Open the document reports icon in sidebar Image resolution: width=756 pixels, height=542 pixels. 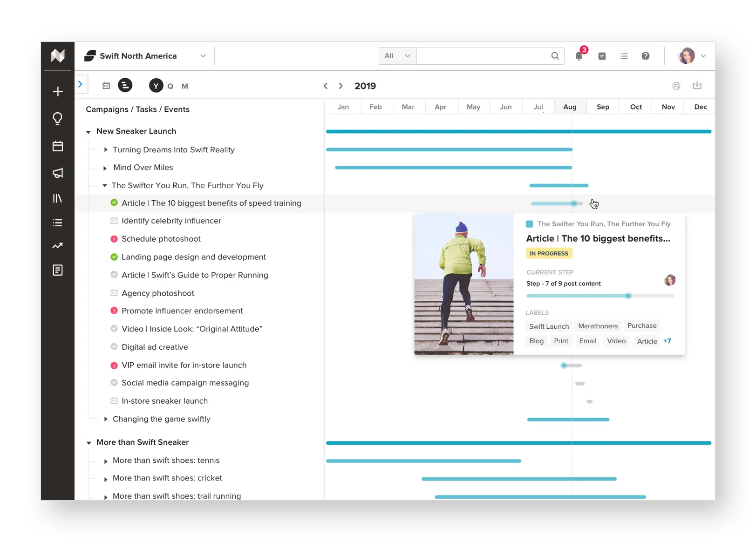pos(58,270)
